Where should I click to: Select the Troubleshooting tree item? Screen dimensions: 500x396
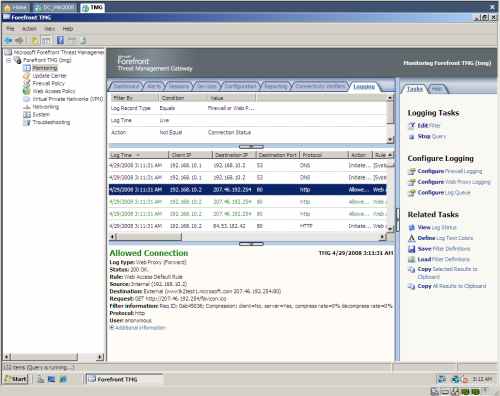(51, 122)
